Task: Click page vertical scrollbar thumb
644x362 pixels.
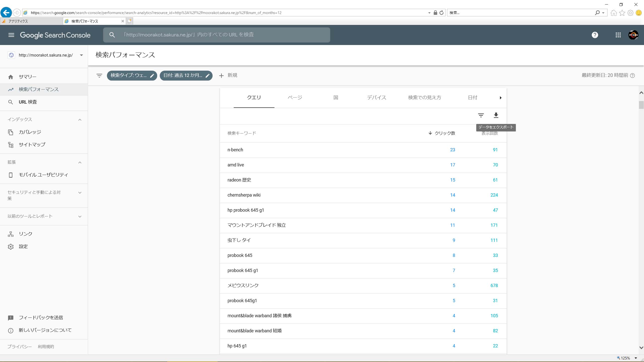Action: 641,105
